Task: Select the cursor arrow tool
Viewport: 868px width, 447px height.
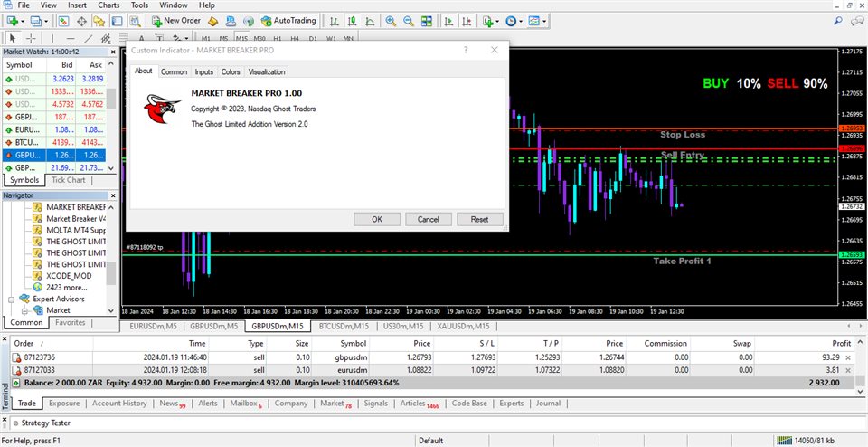Action: [13, 38]
